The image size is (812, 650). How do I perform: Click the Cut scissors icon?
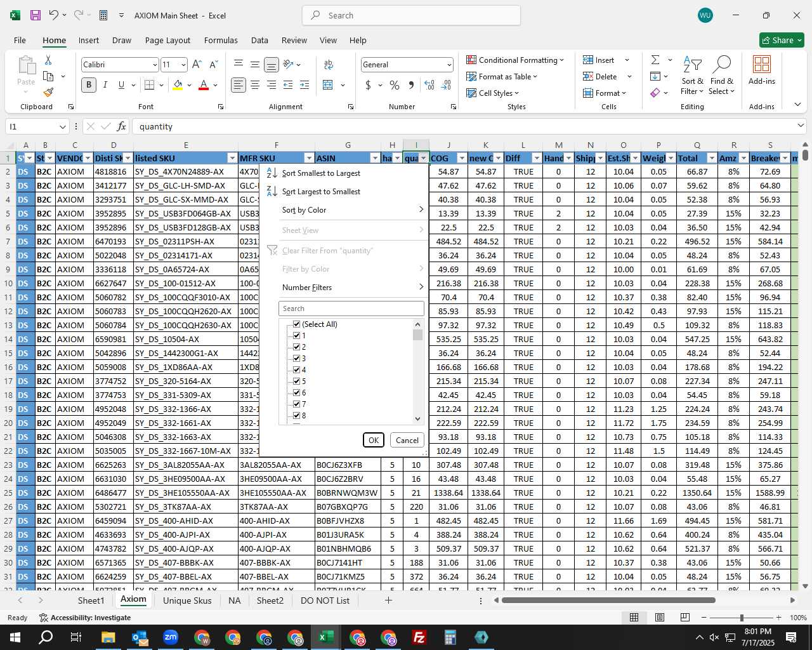(48, 60)
